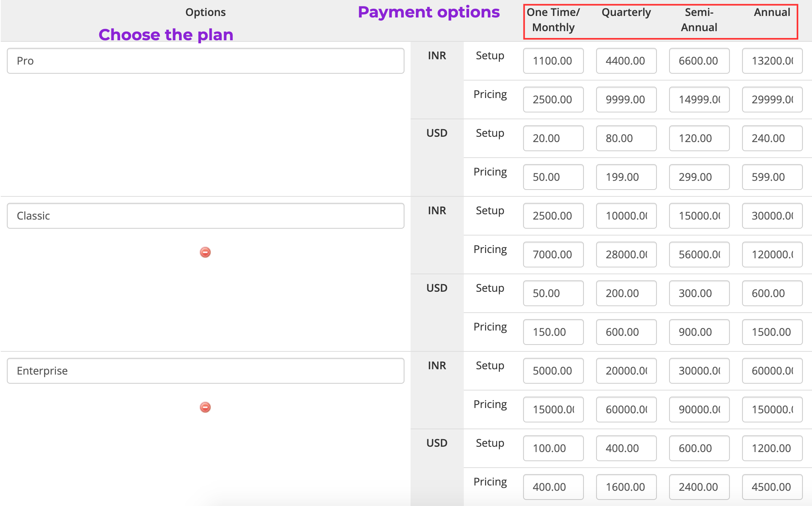Viewport: 812px width, 506px height.
Task: Click the USD label in the Enterprise row
Action: click(x=437, y=442)
